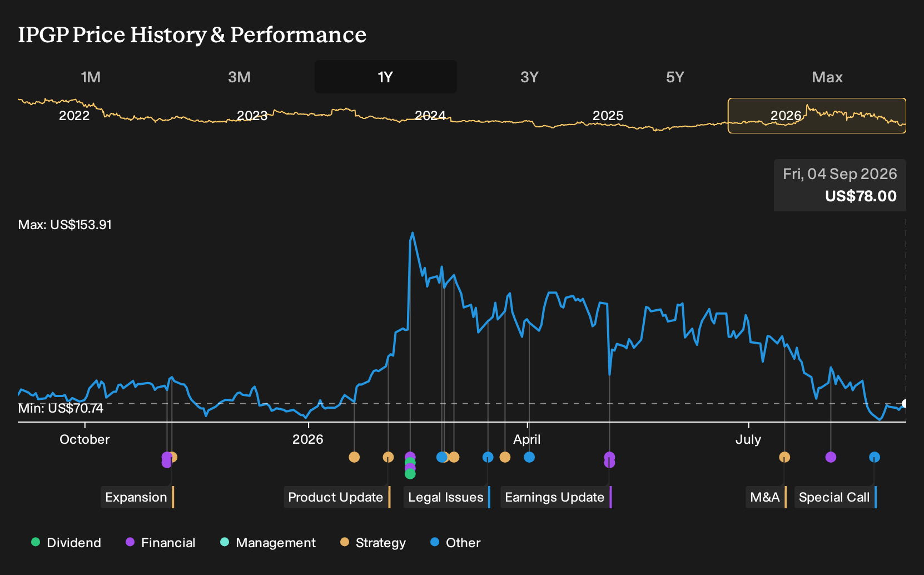Toggle the Management legend filter
924x575 pixels.
coord(268,543)
